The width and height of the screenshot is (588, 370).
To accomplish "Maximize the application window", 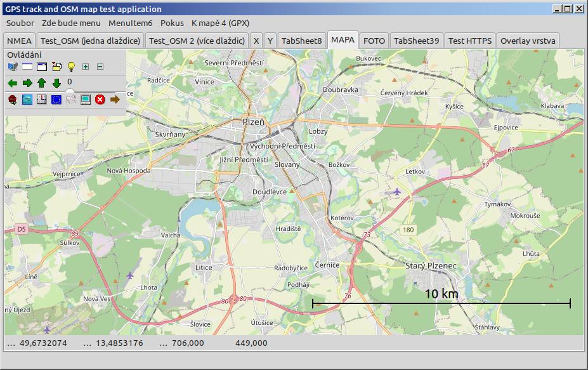I will click(568, 9).
